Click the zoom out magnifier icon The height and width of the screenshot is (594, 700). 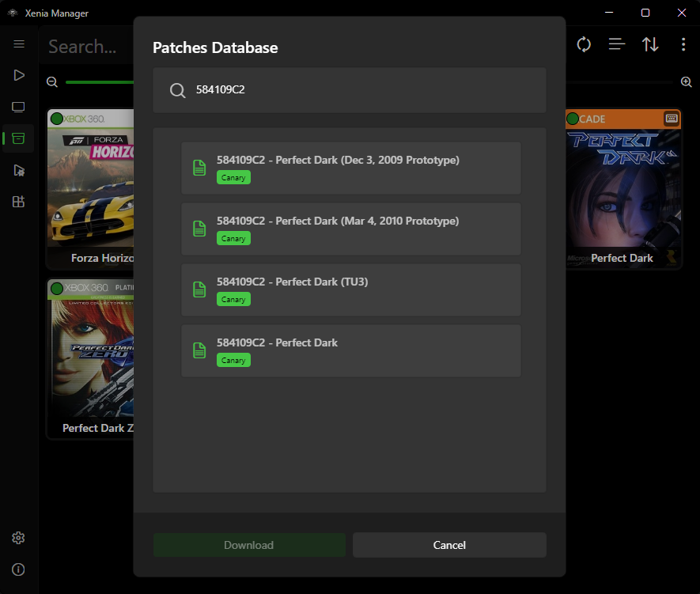(x=52, y=82)
